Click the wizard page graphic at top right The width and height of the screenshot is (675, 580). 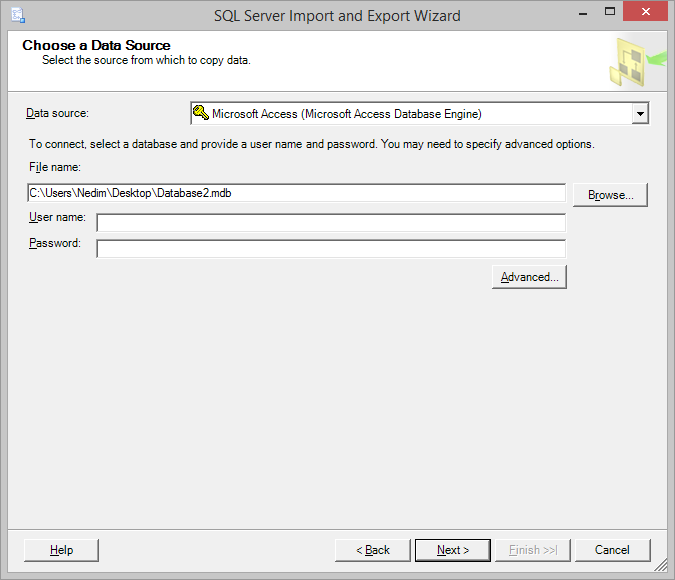(x=637, y=62)
